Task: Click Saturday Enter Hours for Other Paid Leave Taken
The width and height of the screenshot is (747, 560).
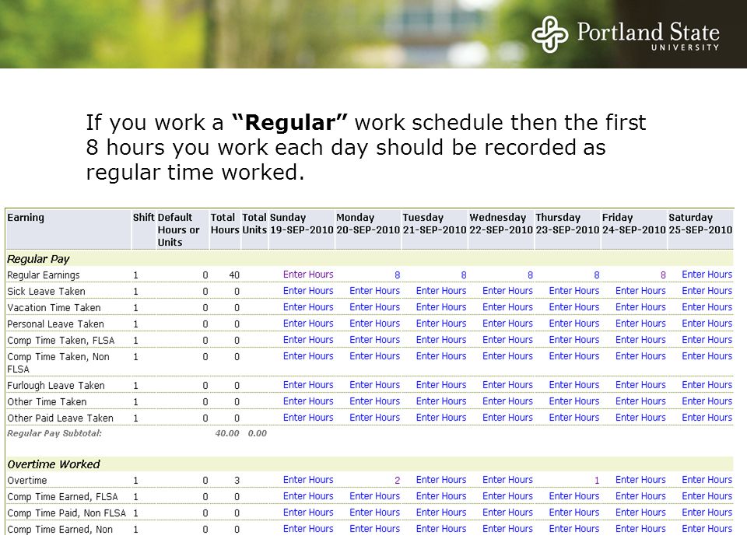Action: (707, 417)
